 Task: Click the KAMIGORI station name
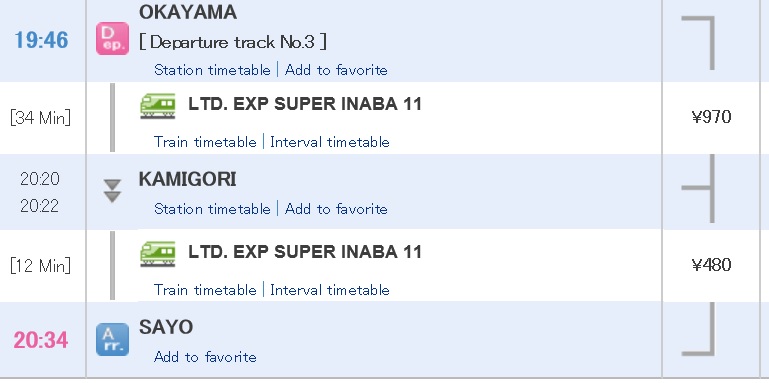coord(187,179)
